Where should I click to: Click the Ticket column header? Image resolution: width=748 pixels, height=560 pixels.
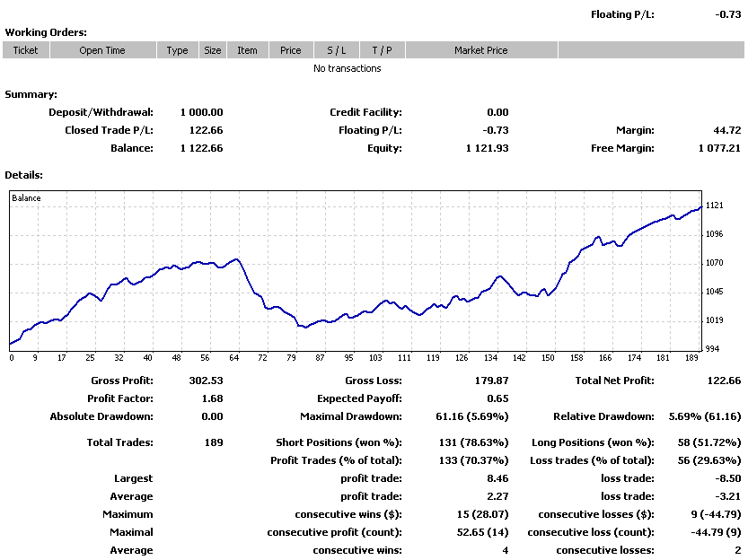click(26, 50)
